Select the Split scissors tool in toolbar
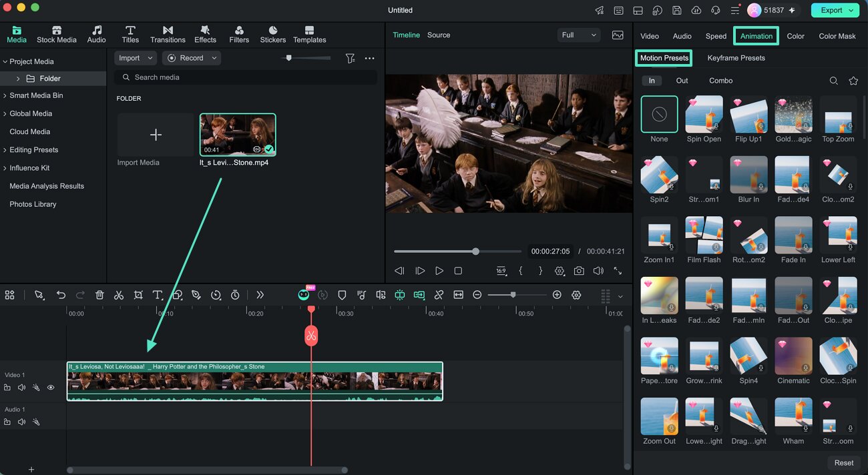 pyautogui.click(x=119, y=295)
